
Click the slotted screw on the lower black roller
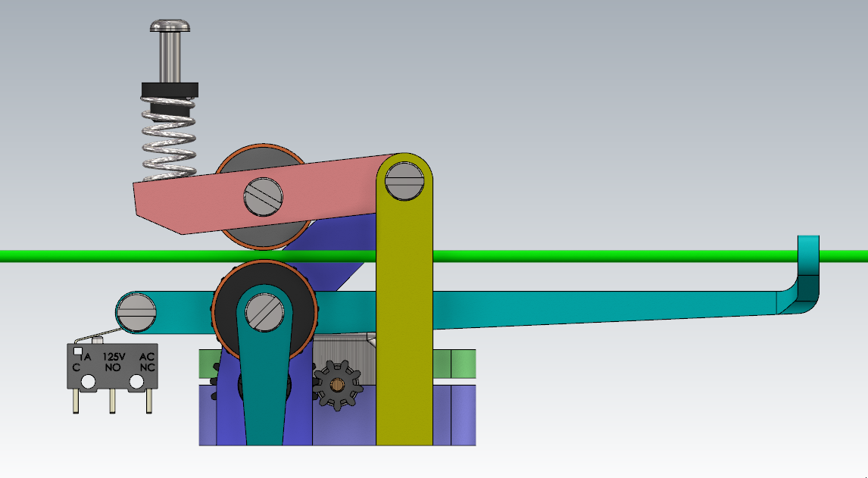[x=264, y=312]
